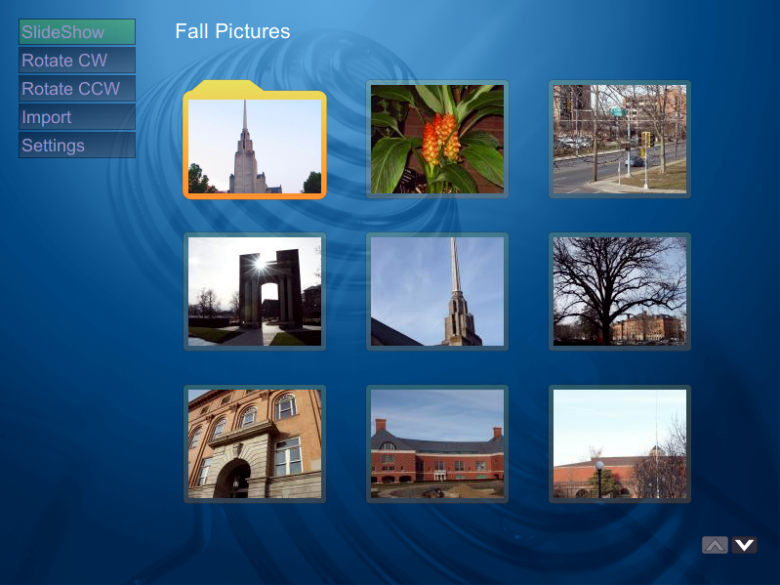Select the orange flower plant thumbnail

(x=437, y=139)
